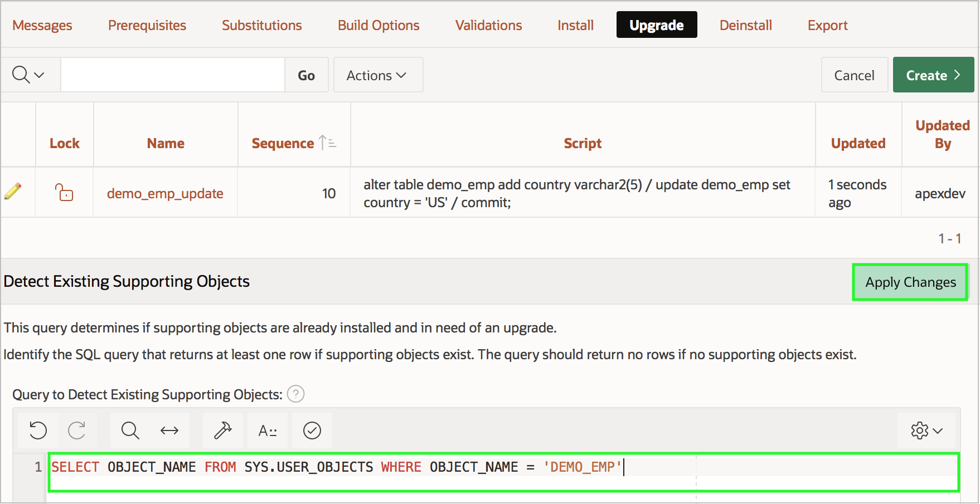Validate the query with the checkmark icon

click(312, 430)
